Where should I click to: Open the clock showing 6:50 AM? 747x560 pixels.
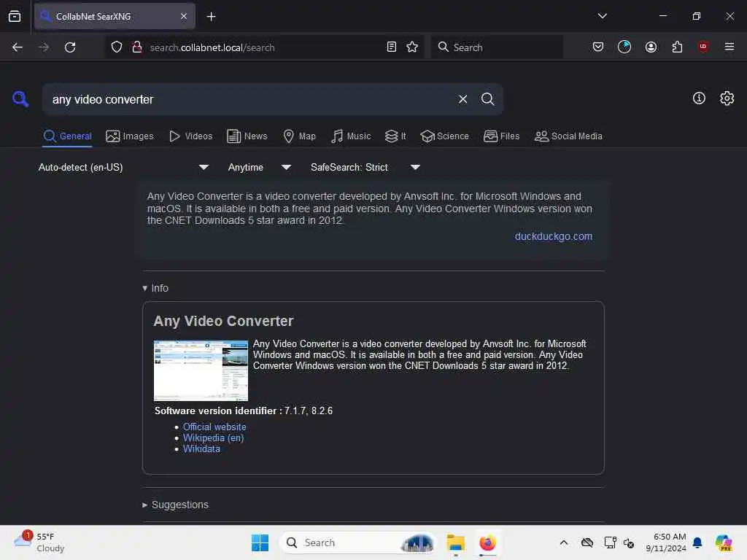click(665, 542)
